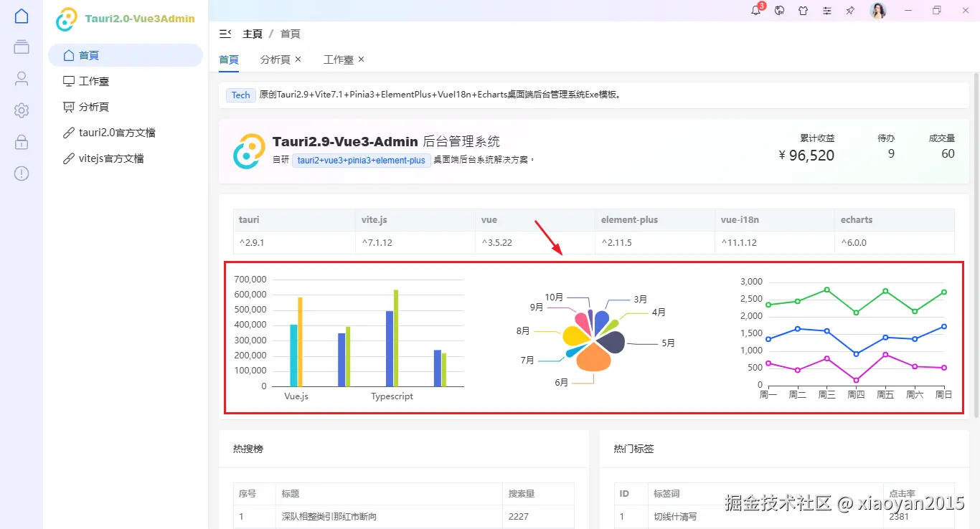The height and width of the screenshot is (529, 980).
Task: Click the 累计收益 value ¥ 96,520
Action: pyautogui.click(x=806, y=156)
